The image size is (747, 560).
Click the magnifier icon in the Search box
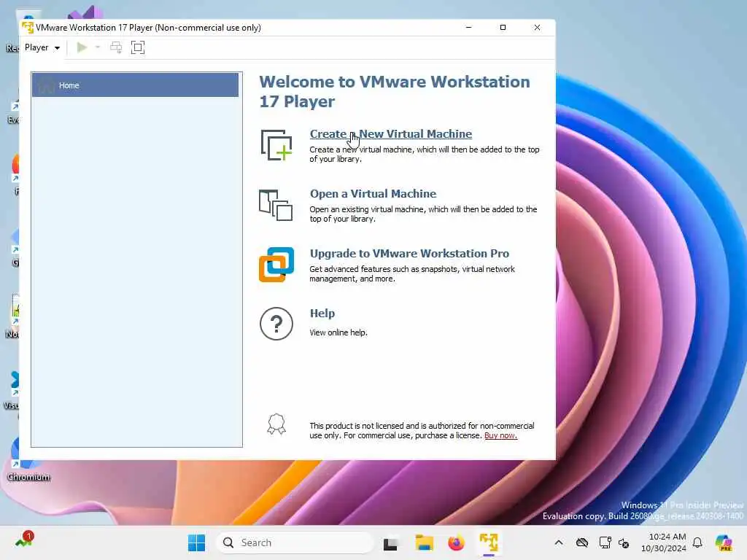228,542
